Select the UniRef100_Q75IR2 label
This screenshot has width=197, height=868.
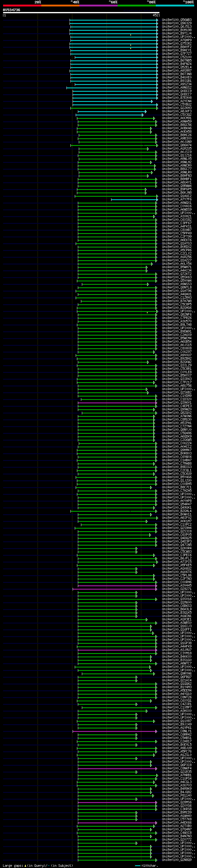(x=177, y=44)
